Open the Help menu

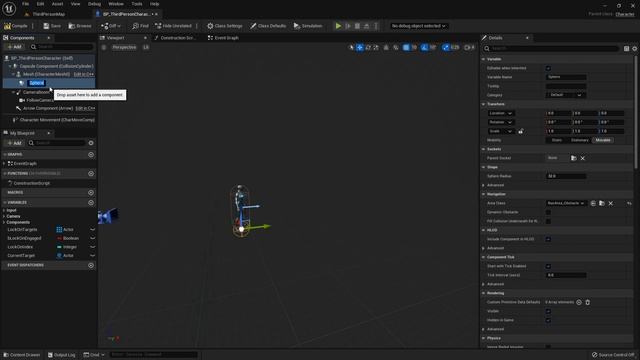pos(154,4)
